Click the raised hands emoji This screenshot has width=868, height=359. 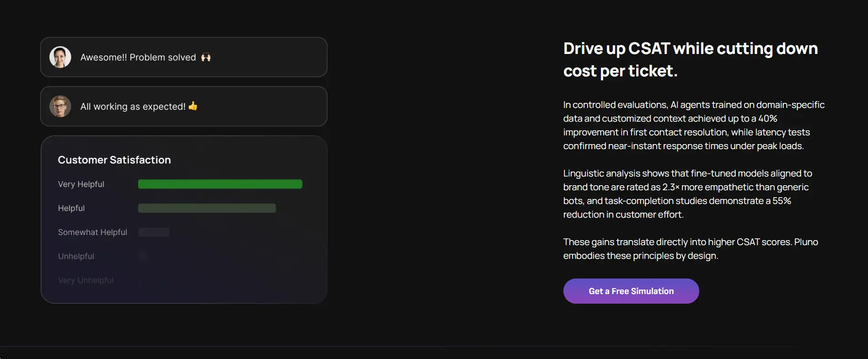coord(206,57)
